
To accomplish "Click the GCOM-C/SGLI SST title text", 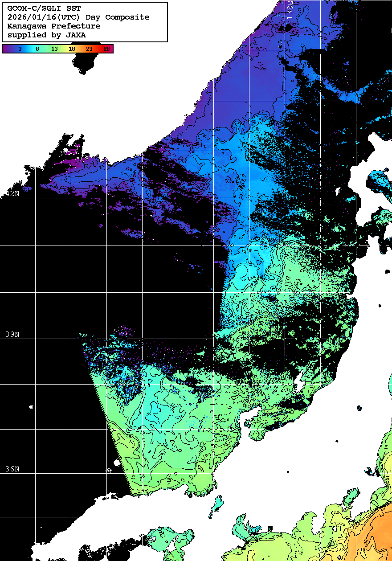I will click(x=44, y=8).
